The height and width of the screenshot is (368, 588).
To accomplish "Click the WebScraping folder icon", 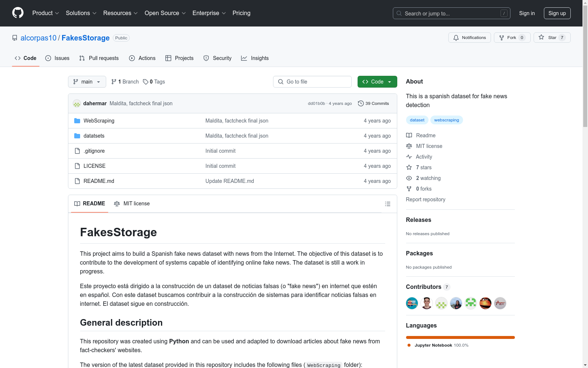I will (x=77, y=121).
